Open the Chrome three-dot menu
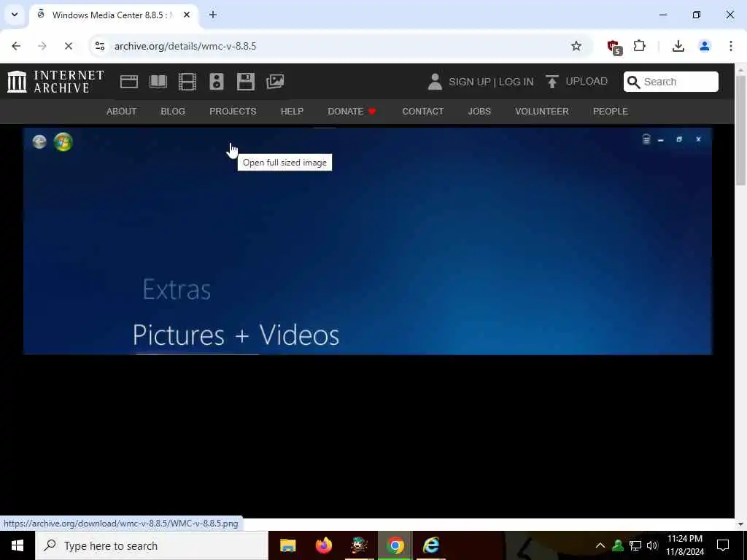Image resolution: width=747 pixels, height=560 pixels. [x=730, y=46]
